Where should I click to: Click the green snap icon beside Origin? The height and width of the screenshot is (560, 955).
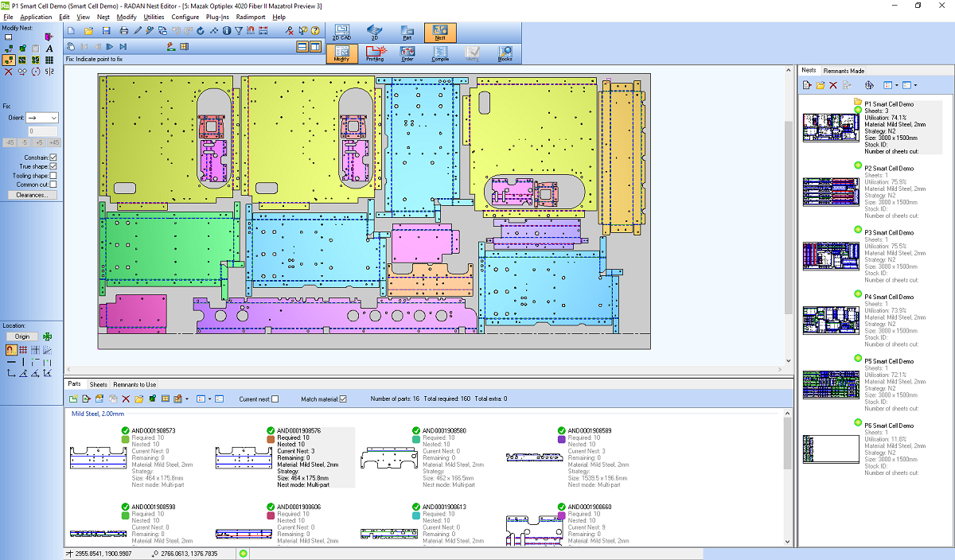tap(49, 336)
